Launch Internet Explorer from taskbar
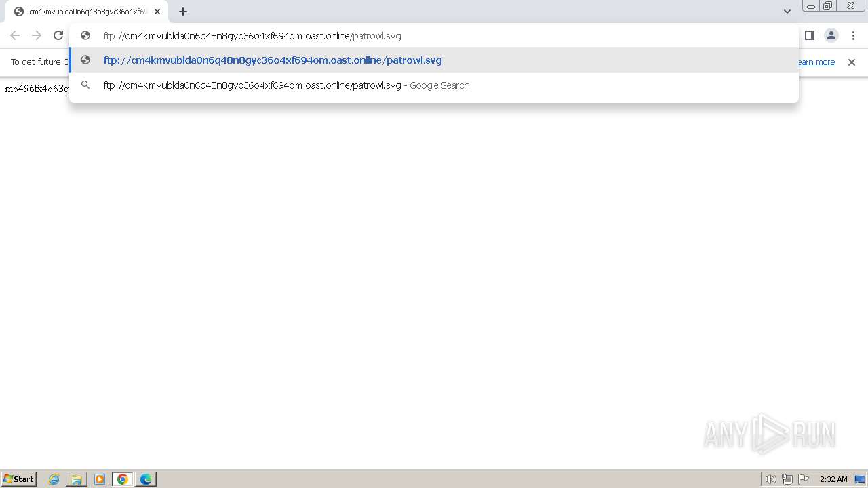 54,479
